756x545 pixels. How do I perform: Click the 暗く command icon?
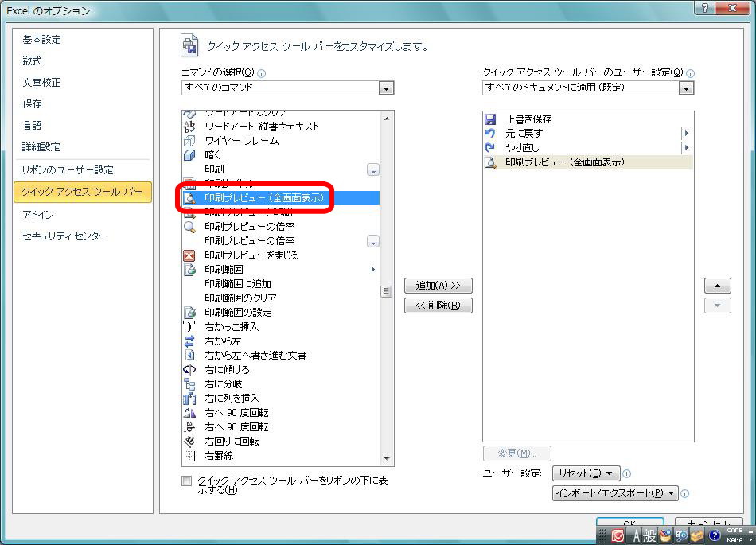189,154
